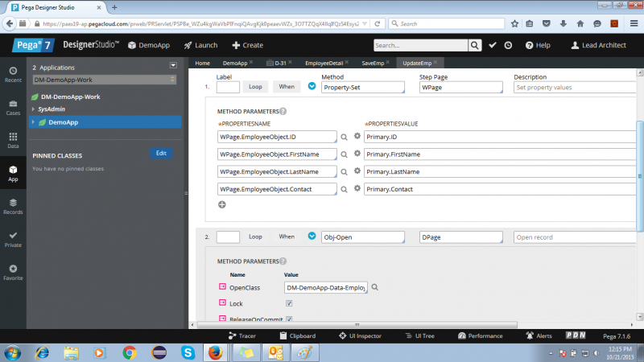Click the checkmark icon in header
The height and width of the screenshot is (362, 644).
point(493,45)
